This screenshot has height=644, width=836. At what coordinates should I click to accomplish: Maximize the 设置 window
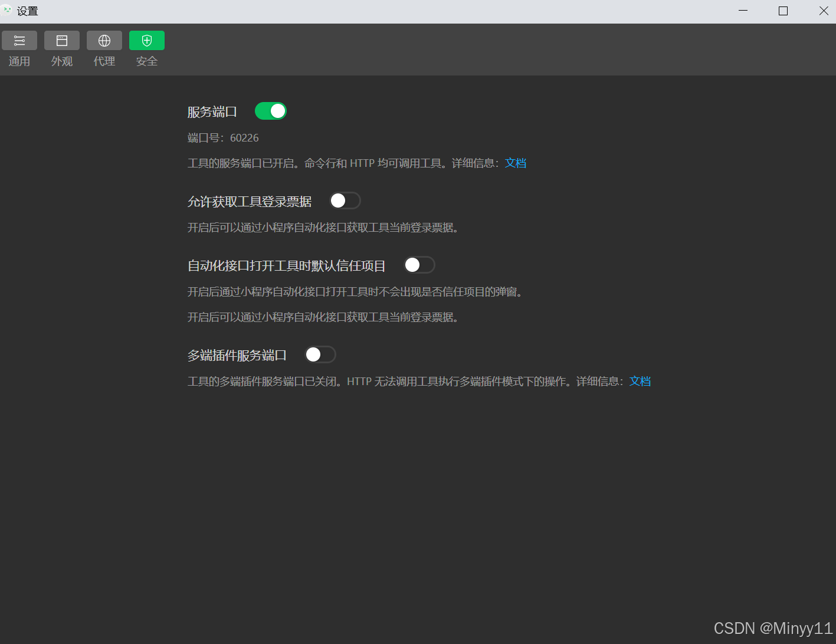point(783,11)
